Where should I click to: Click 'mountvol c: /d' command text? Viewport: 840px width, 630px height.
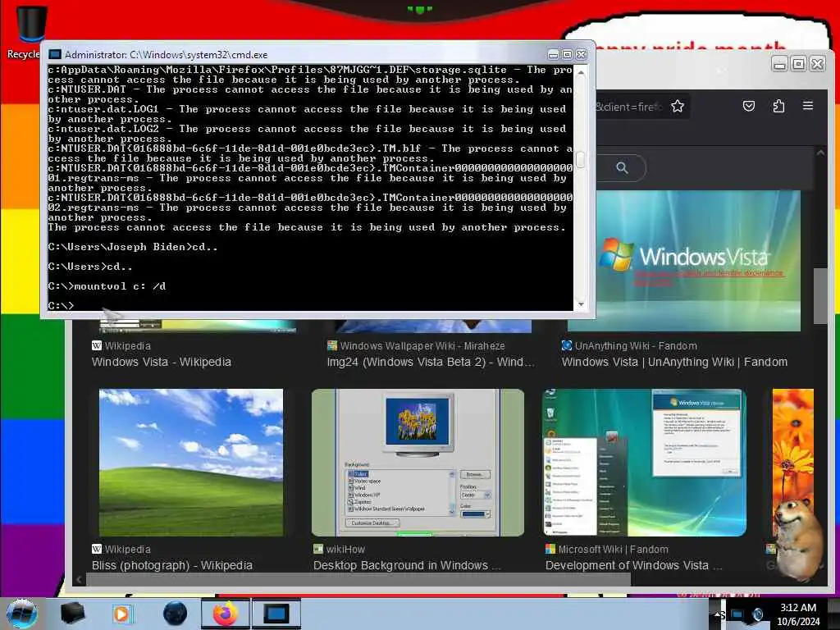[x=120, y=286]
